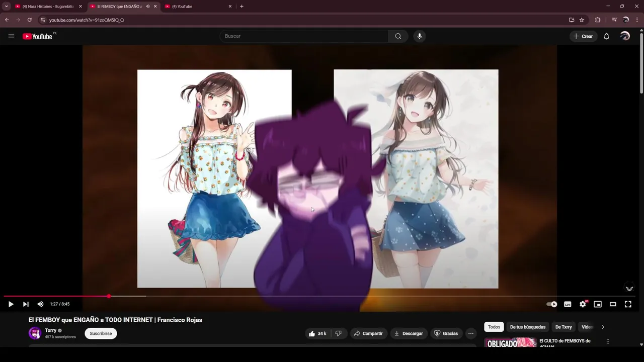Click the Buscar search field

coord(303,36)
